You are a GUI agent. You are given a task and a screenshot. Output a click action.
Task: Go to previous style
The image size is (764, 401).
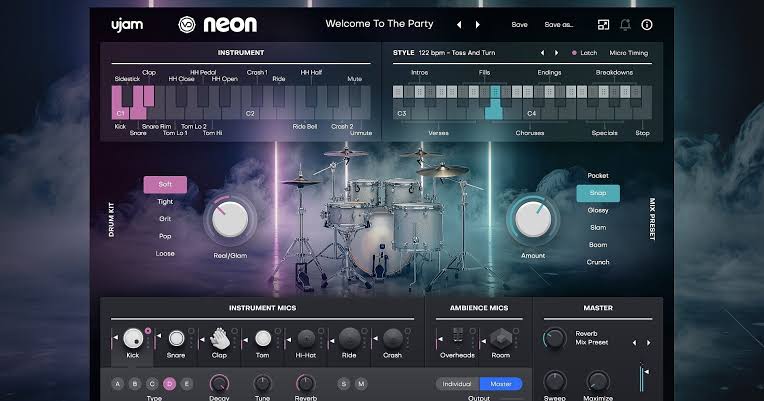[542, 53]
